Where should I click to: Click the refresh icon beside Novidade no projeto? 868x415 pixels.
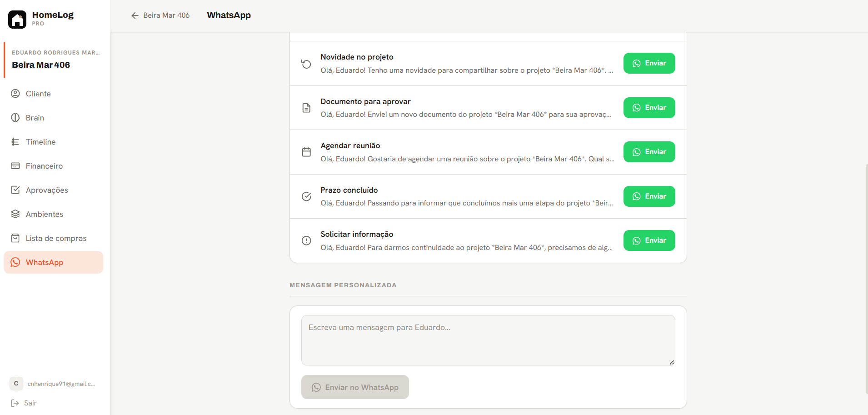[306, 64]
